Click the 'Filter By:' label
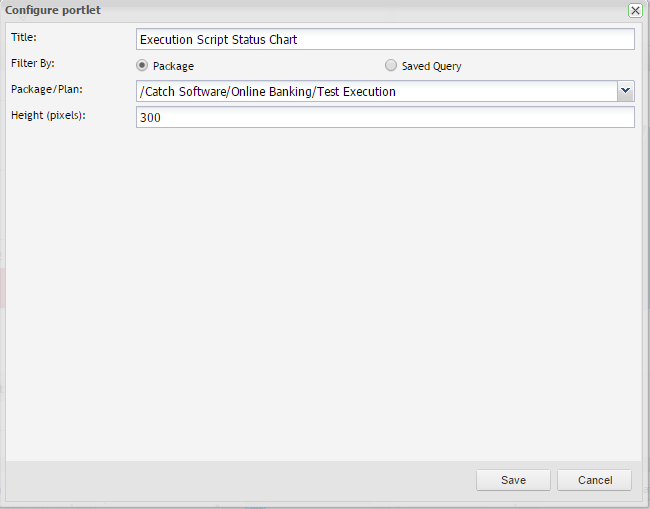 click(x=33, y=64)
